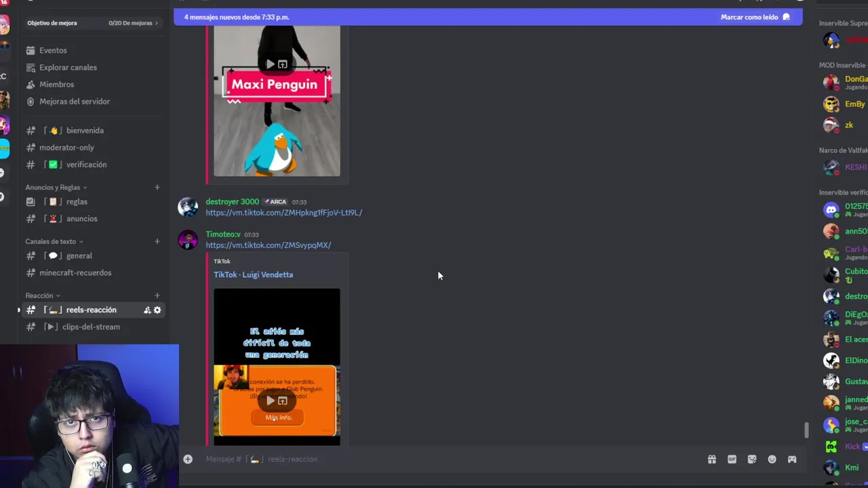Open EmBy member avatar
This screenshot has height=488, width=868.
pos(831,104)
